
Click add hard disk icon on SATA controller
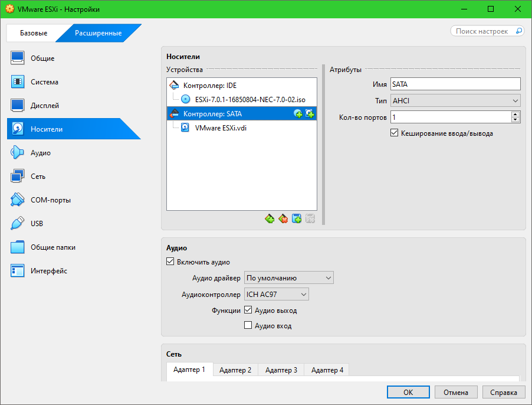click(x=309, y=114)
